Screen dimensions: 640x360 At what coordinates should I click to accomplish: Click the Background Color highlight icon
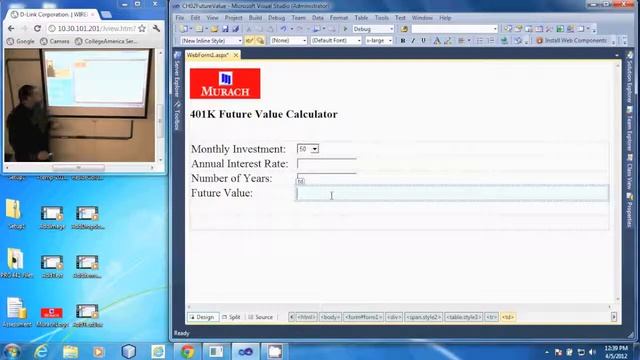(448, 40)
